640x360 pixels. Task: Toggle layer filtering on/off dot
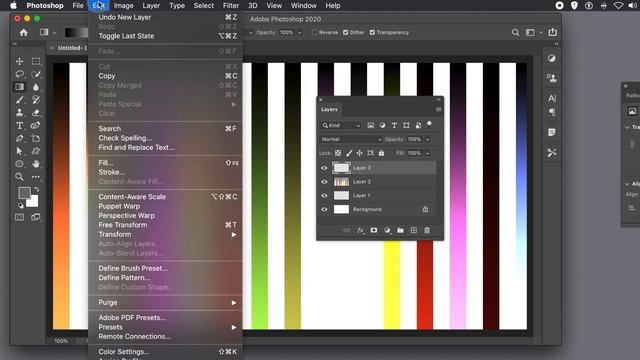(x=429, y=123)
